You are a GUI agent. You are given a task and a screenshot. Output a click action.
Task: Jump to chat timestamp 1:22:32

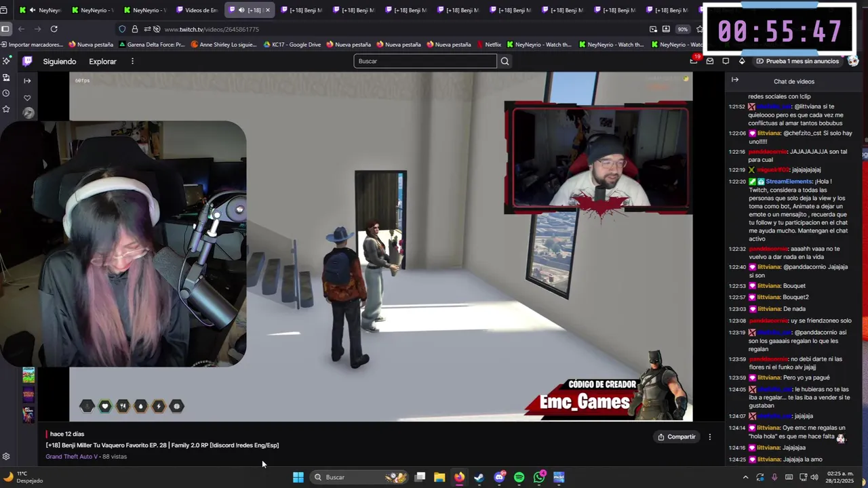(x=736, y=249)
